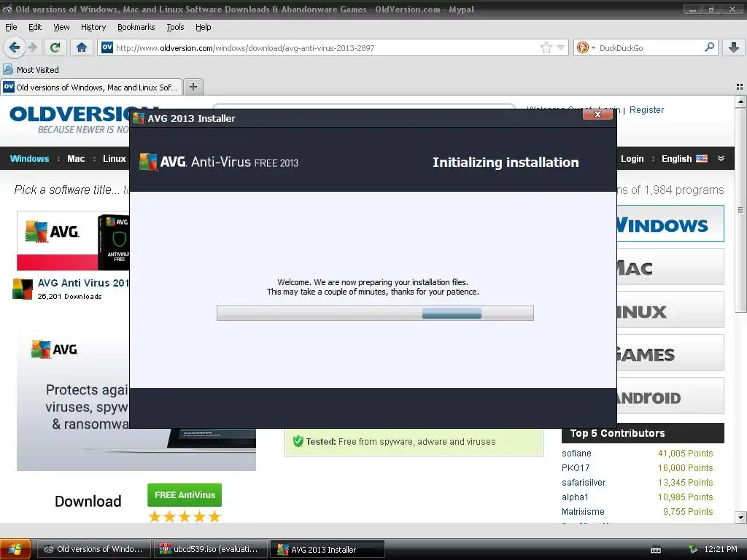Click the AVG Anti-Virus logo in installer
747x560 pixels.
[x=219, y=163]
